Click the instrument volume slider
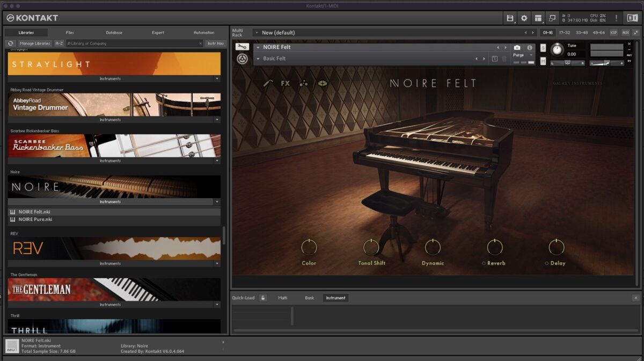Image resolution: width=644 pixels, height=361 pixels. pos(606,63)
